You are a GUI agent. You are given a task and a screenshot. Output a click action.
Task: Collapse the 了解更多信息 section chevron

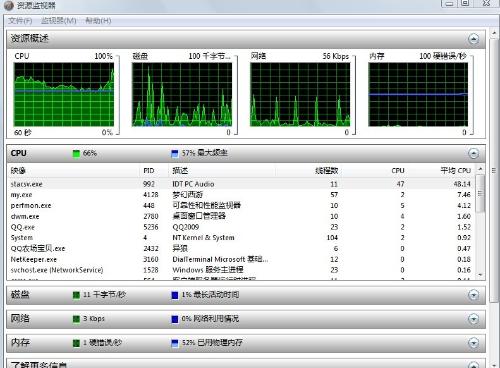point(473,365)
